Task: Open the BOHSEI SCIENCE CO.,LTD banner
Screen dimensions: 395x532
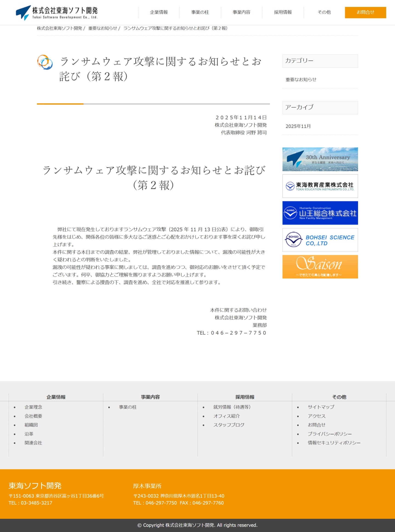Action: click(x=320, y=240)
